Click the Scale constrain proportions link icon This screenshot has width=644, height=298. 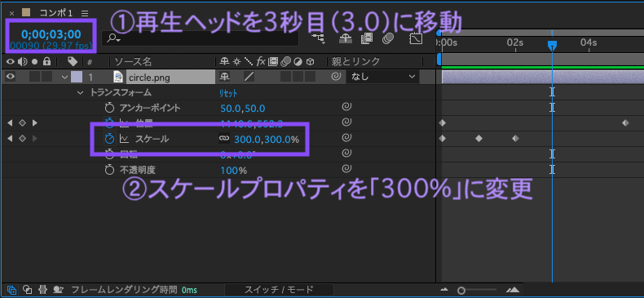(x=223, y=139)
